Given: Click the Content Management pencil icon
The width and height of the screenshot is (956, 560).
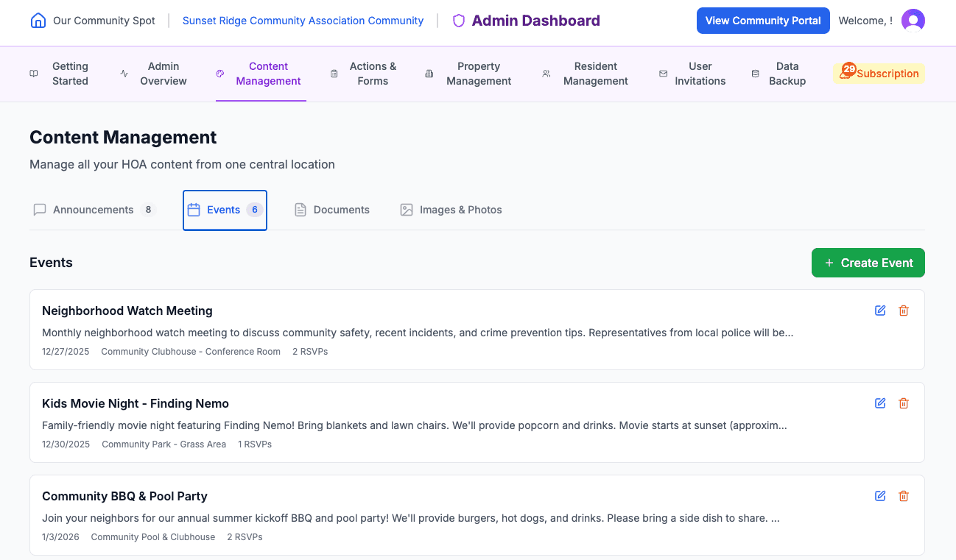Looking at the screenshot, I should (219, 74).
